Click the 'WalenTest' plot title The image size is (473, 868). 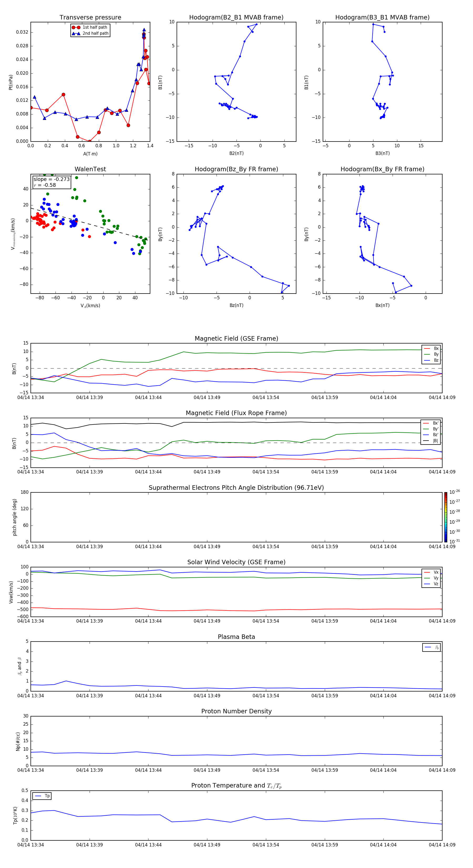tap(90, 169)
